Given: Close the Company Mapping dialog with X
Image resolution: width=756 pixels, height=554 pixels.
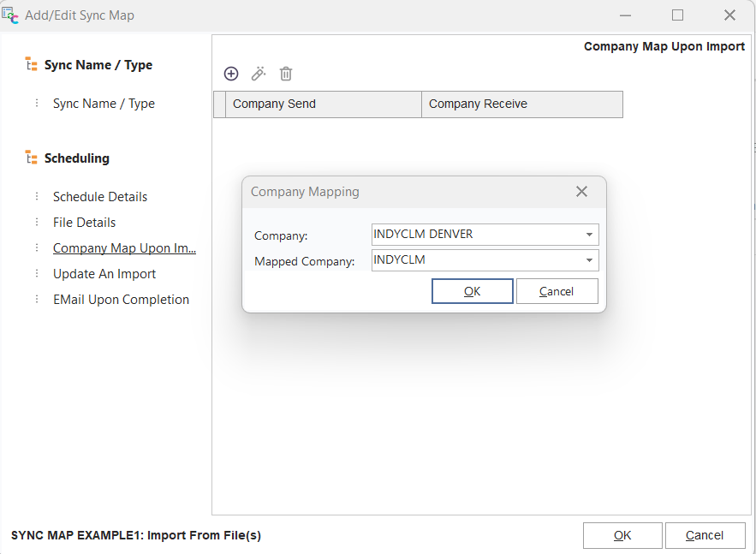Looking at the screenshot, I should [581, 192].
